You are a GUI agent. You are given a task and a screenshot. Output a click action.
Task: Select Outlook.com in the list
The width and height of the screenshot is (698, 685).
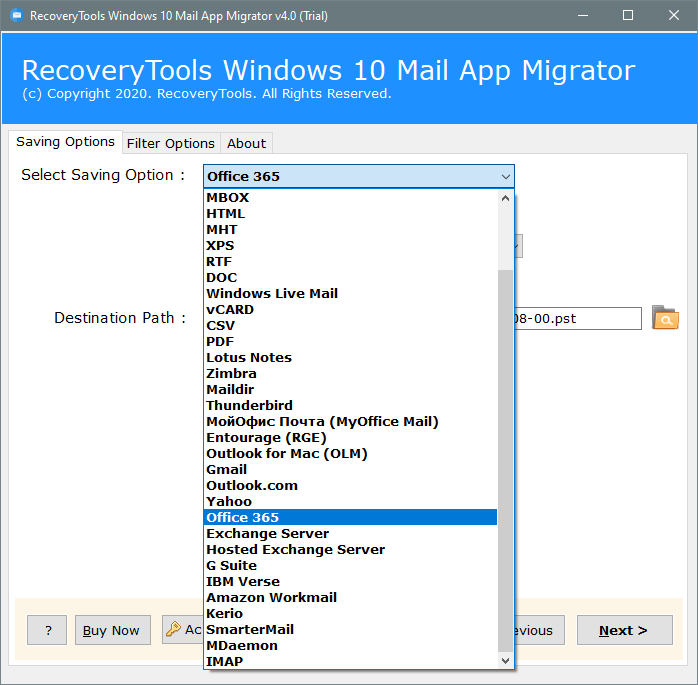pos(350,486)
